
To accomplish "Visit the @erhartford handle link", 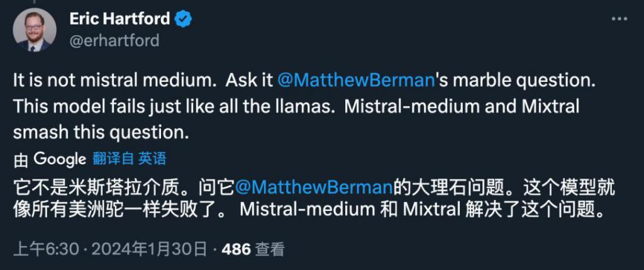I will pos(114,41).
